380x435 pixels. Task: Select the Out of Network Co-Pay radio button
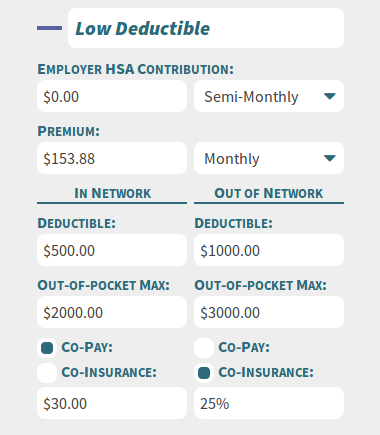(204, 348)
